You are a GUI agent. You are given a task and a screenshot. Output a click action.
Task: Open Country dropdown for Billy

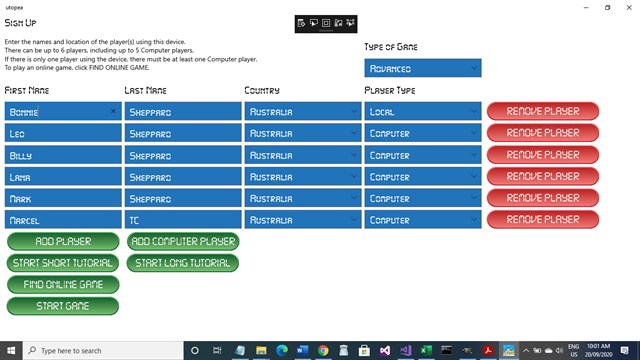tap(303, 155)
